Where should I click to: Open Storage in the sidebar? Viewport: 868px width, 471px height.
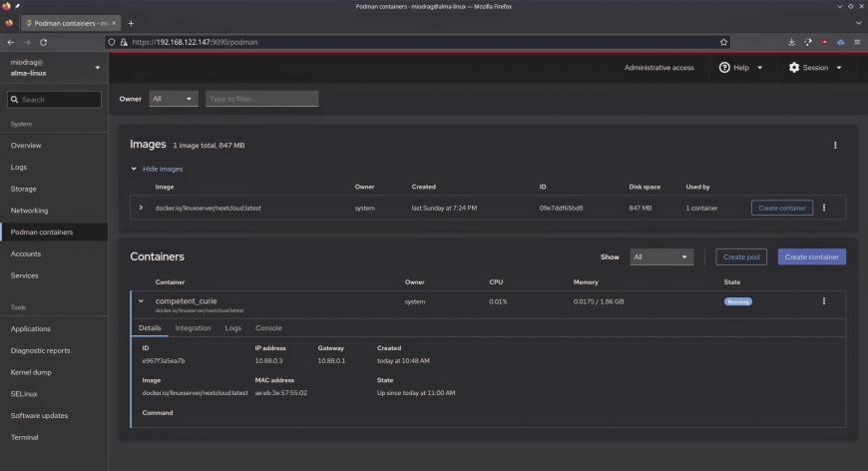(54, 189)
